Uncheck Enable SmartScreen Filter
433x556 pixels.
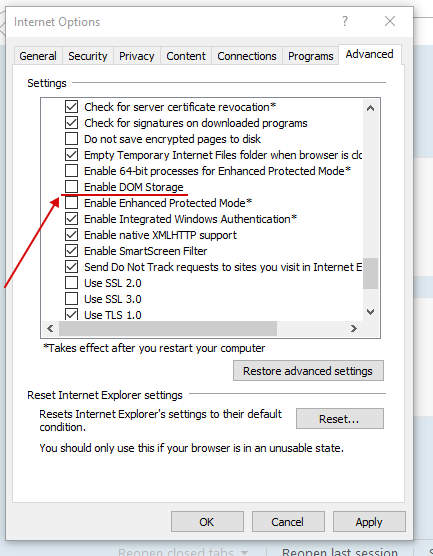71,251
